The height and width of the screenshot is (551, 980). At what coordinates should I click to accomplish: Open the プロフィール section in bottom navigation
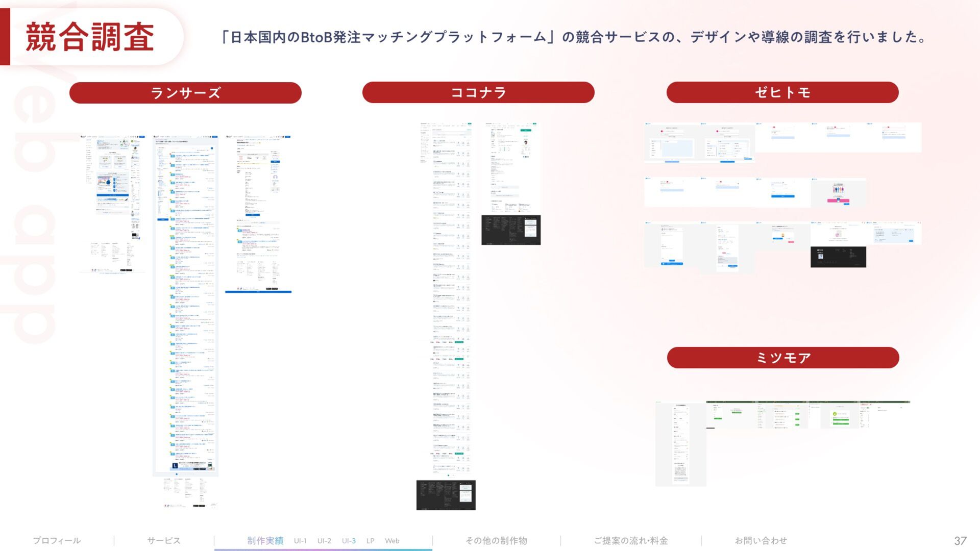click(57, 540)
